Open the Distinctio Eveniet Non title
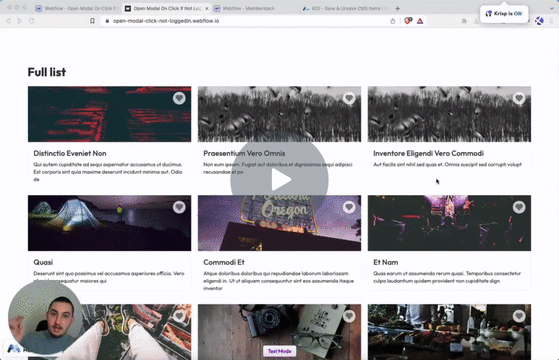The image size is (559, 360). (70, 154)
